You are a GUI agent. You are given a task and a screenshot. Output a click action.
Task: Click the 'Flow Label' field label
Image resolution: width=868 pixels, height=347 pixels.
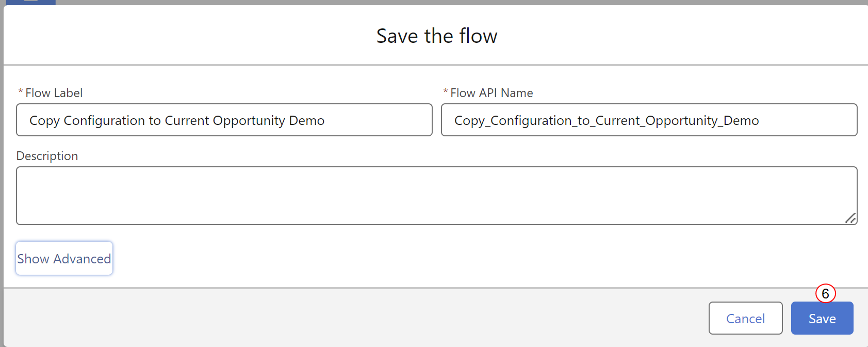coord(54,93)
